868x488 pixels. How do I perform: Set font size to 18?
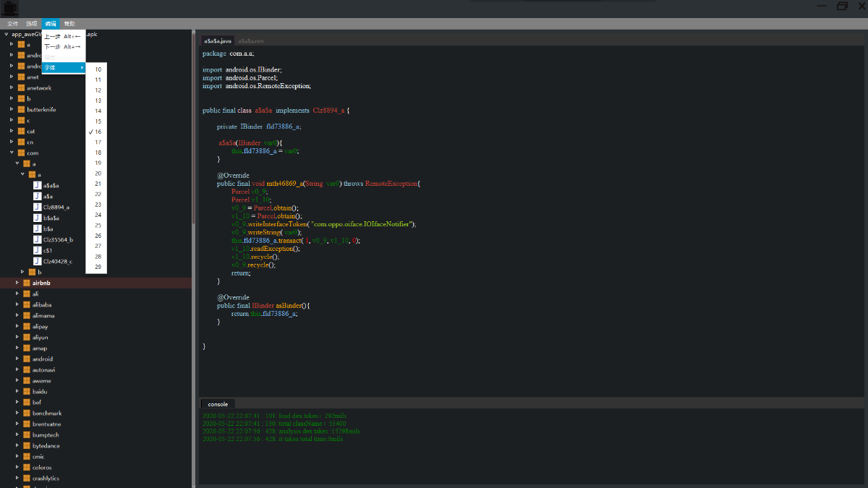coord(96,153)
